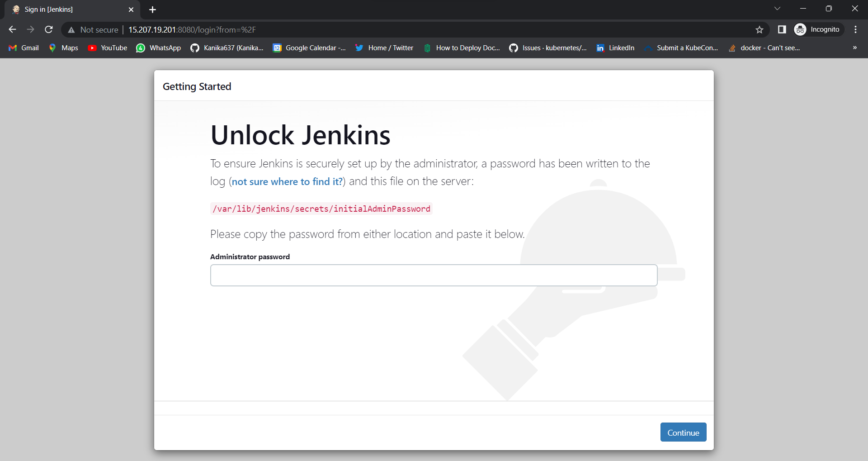
Task: Minimize the Chrome window
Action: (803, 9)
